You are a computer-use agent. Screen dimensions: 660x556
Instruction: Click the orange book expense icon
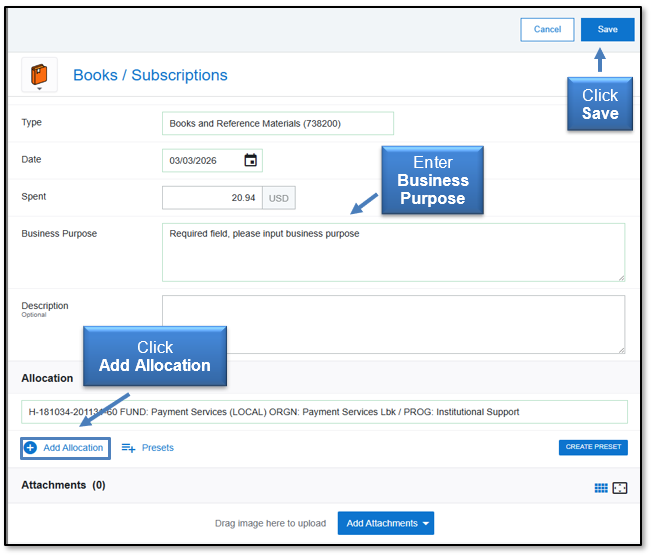(39, 73)
